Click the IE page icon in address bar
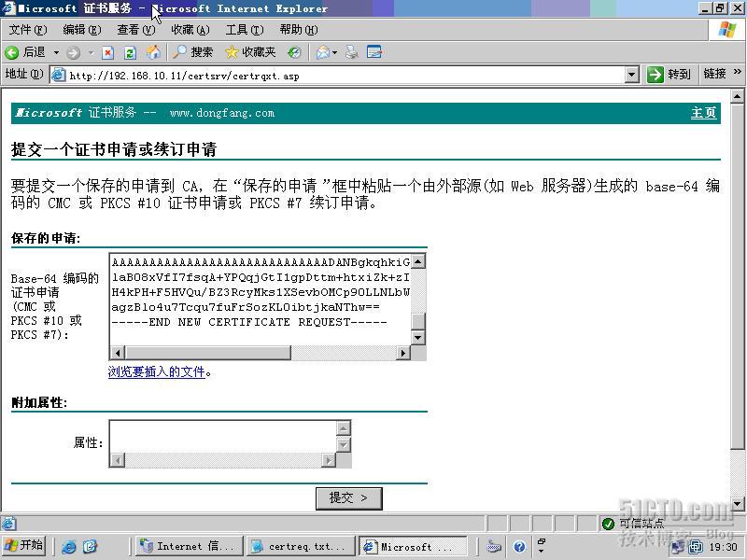The height and width of the screenshot is (560, 747). click(59, 75)
